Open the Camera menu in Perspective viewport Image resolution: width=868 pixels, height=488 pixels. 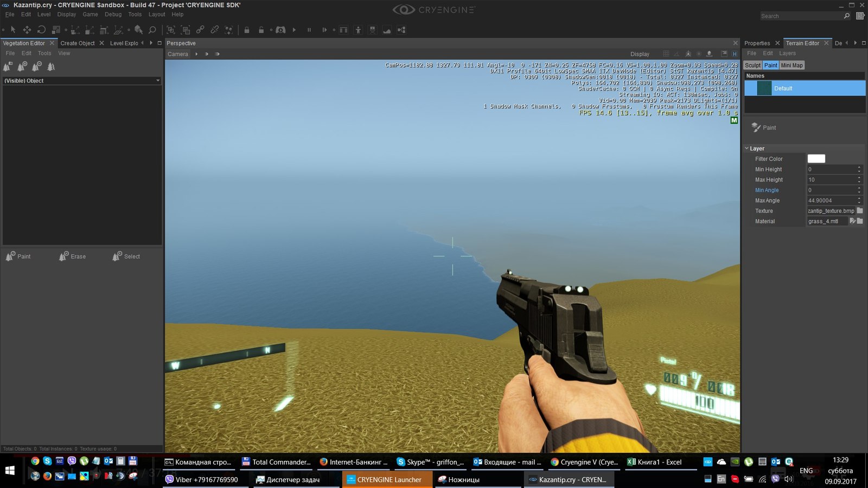tap(178, 54)
